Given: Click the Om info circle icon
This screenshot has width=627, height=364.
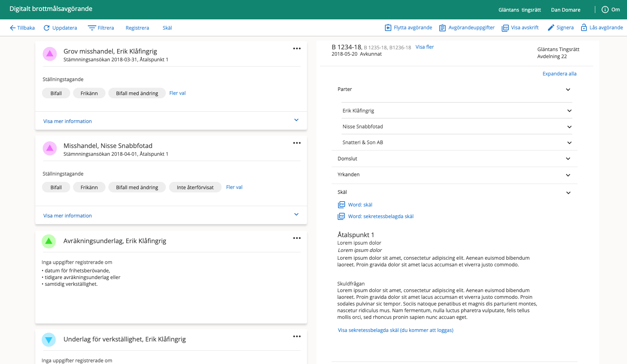Looking at the screenshot, I should coord(605,10).
